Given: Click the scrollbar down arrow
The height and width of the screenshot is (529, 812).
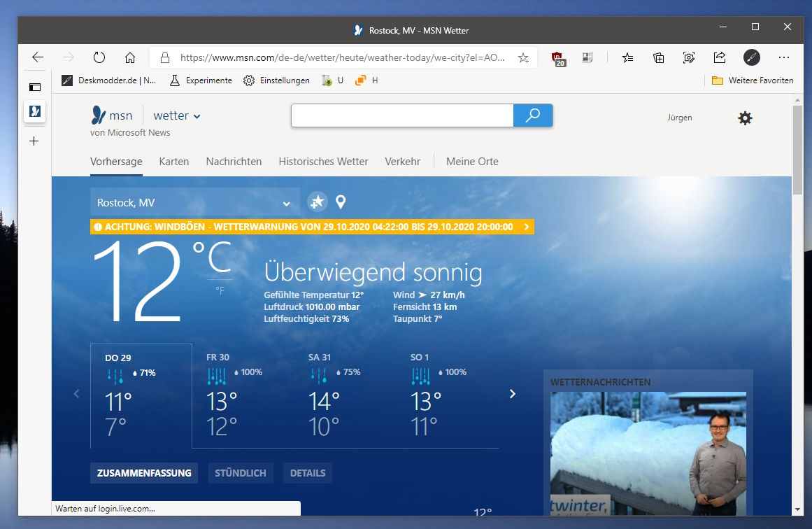Looking at the screenshot, I should 797,510.
